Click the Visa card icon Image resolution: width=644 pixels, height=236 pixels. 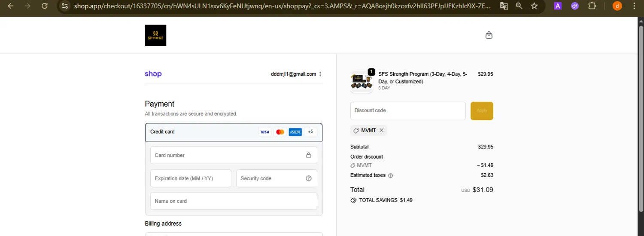pyautogui.click(x=265, y=132)
